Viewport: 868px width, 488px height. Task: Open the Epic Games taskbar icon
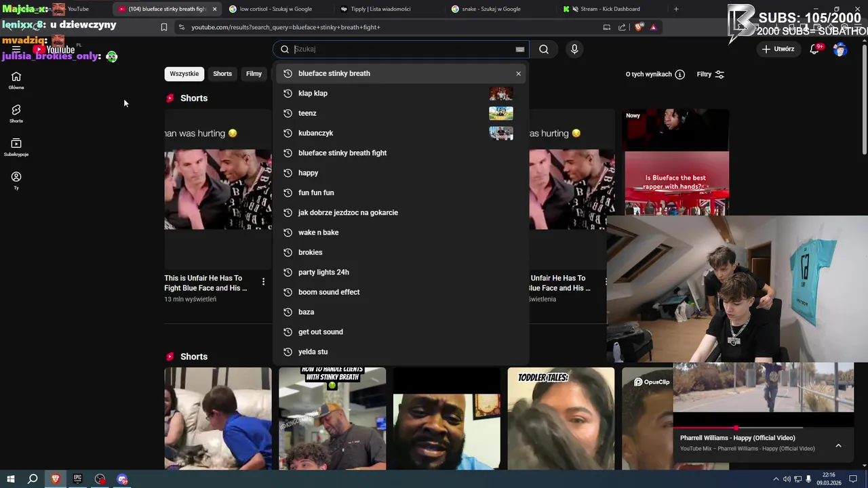pos(77,479)
